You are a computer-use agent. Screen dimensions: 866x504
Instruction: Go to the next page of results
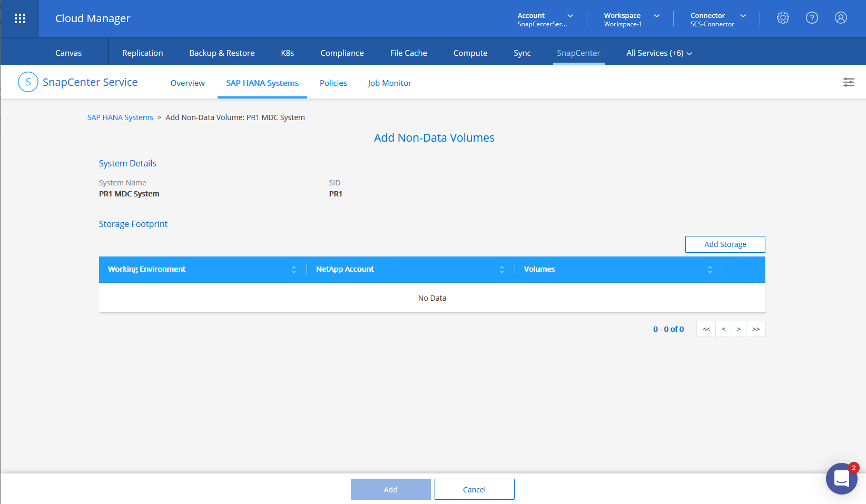click(739, 329)
